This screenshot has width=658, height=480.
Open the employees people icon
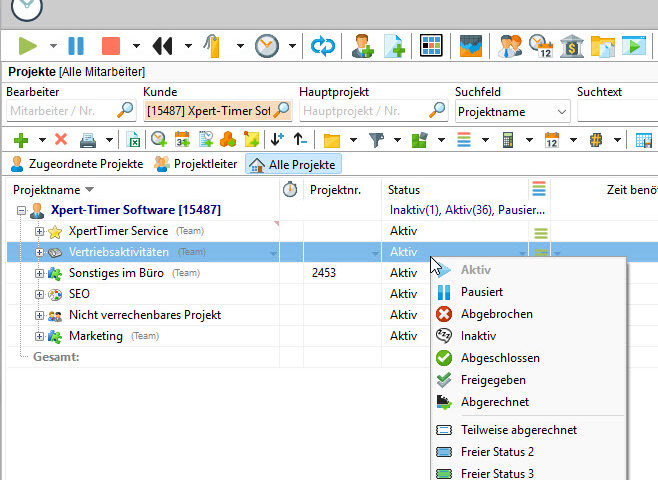510,45
